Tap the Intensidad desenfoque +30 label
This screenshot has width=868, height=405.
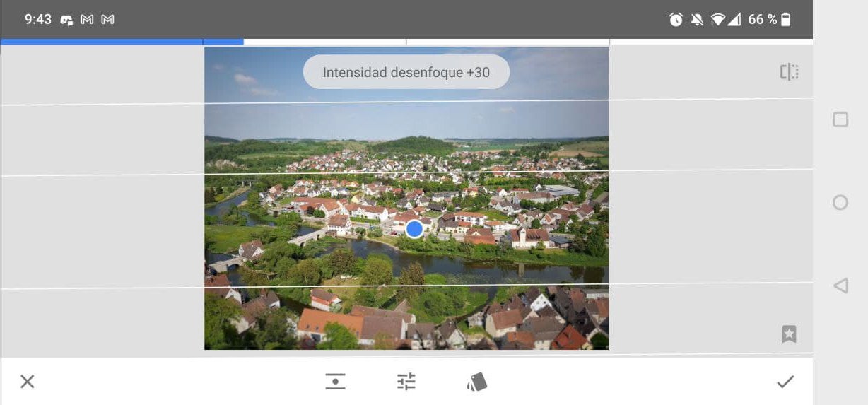(x=406, y=72)
